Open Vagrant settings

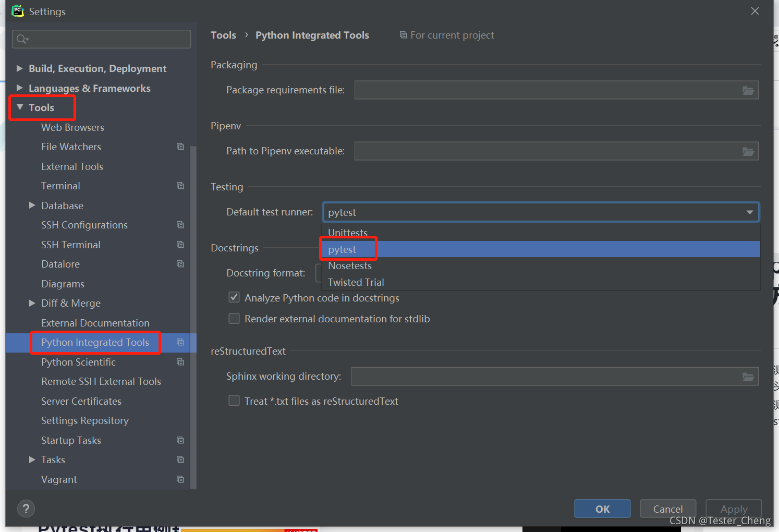tap(59, 479)
